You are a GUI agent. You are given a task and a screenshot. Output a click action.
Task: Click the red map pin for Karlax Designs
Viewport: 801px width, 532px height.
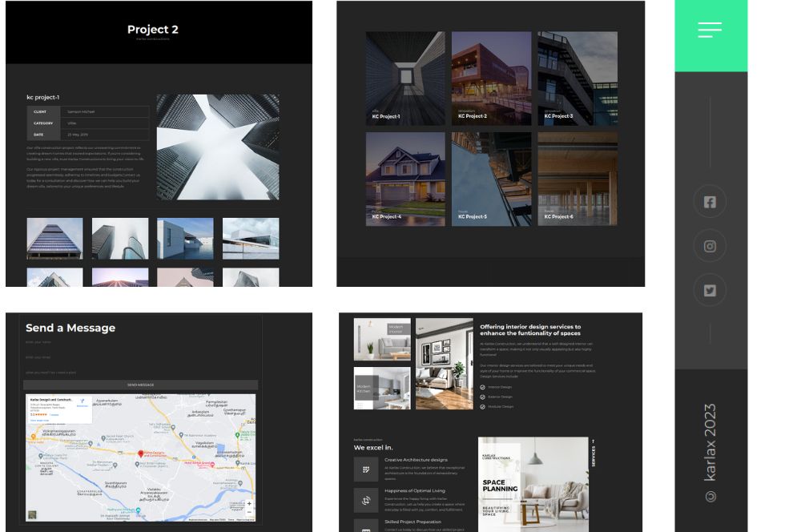[x=141, y=452]
